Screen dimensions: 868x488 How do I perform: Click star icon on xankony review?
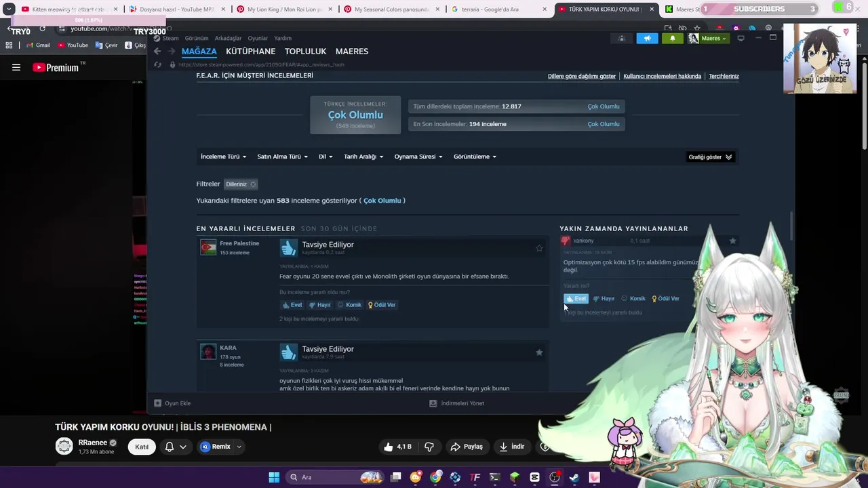(x=732, y=241)
